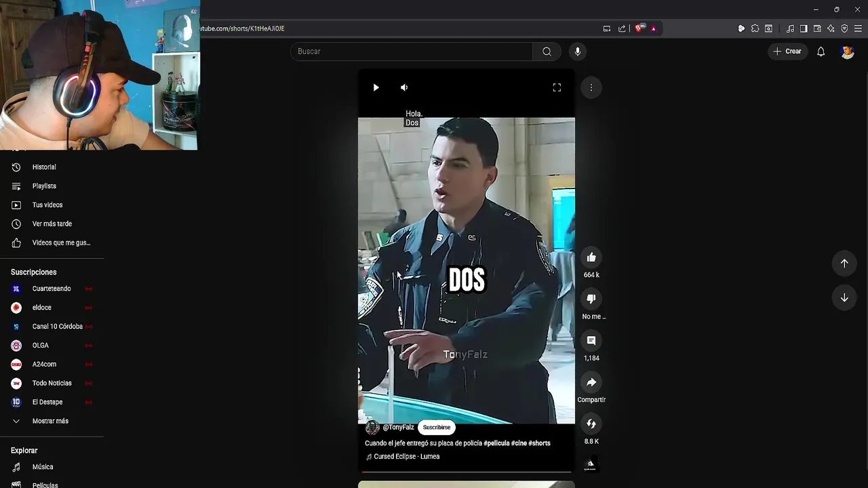
Task: Open the Cuarteteando subscription
Action: click(x=52, y=289)
